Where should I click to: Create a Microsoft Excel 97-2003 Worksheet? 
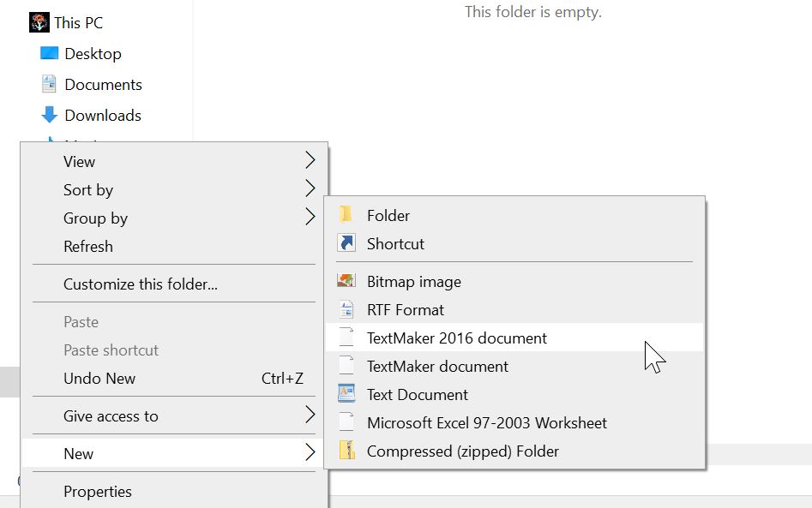486,422
